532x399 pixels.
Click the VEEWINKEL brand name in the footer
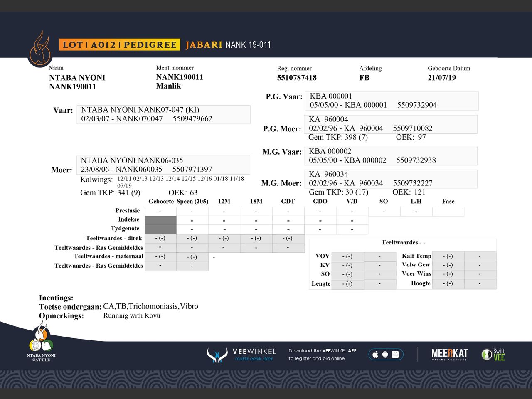click(254, 352)
